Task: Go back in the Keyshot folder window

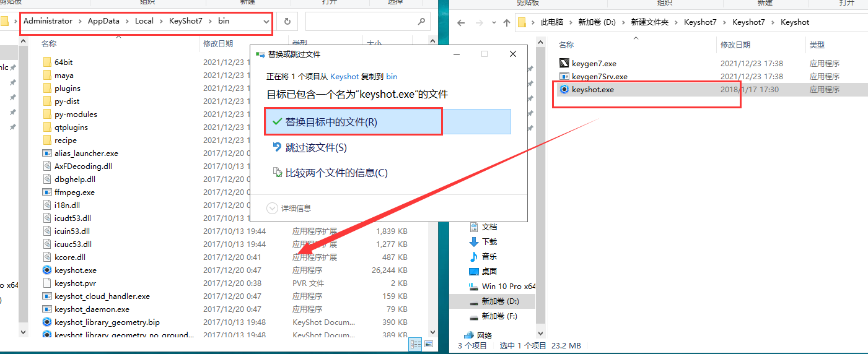Action: click(x=461, y=23)
